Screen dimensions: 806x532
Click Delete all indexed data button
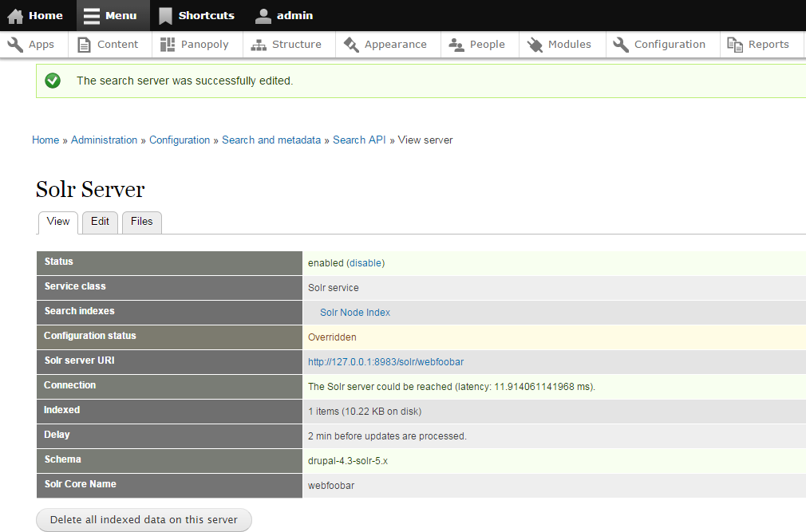pyautogui.click(x=144, y=520)
